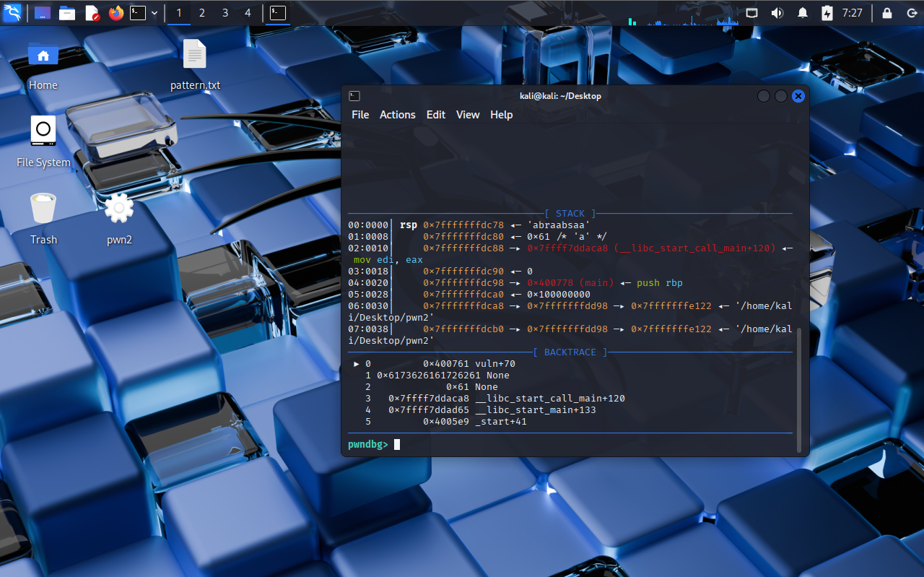Click __libc_start_call_main+120 in backtrace row 3

point(550,399)
